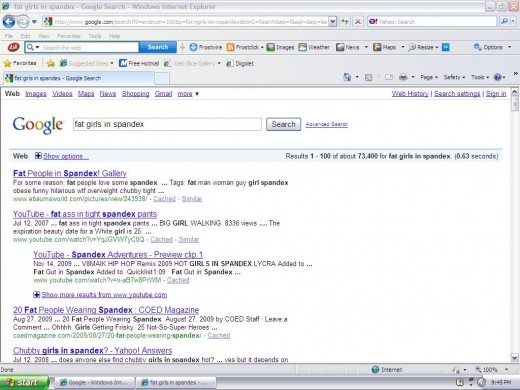Open the Web History link
This screenshot has width=520, height=390.
410,94
